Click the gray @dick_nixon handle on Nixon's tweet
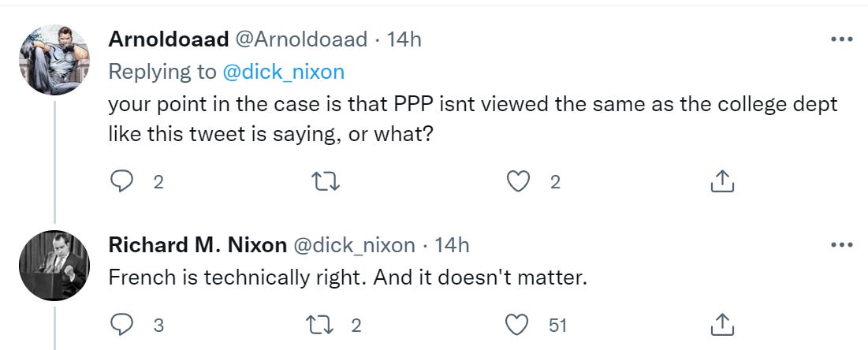This screenshot has height=350, width=868. click(354, 245)
